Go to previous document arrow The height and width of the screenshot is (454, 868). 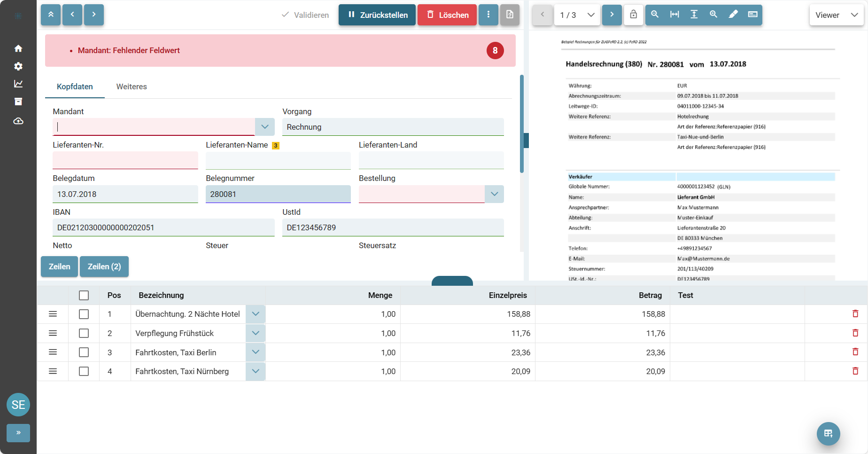72,15
